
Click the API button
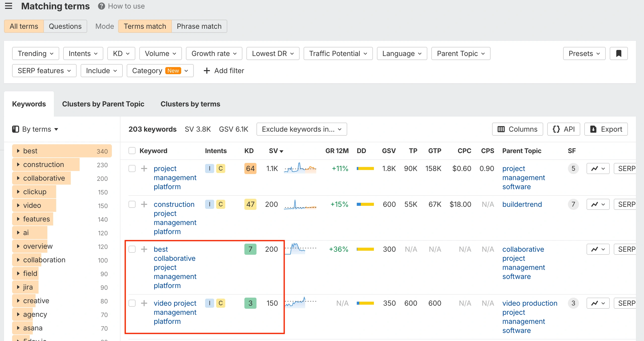click(x=564, y=129)
